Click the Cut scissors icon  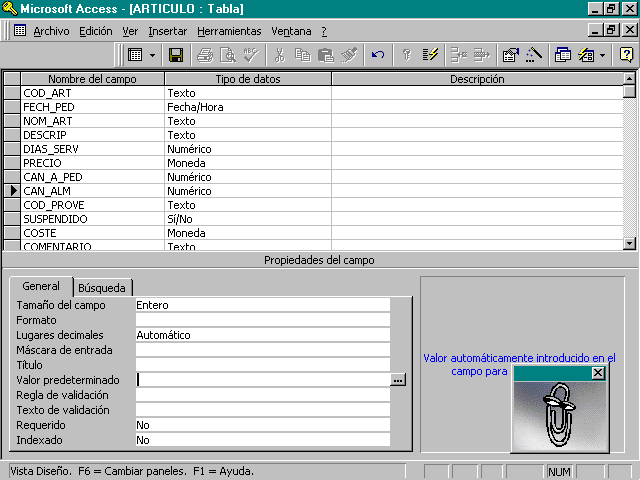[280, 55]
